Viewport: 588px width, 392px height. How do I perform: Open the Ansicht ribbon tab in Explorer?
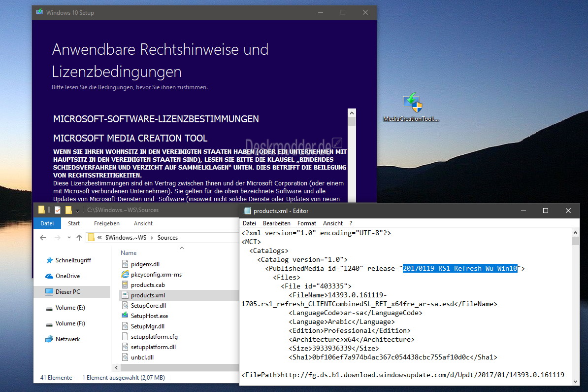click(x=143, y=223)
